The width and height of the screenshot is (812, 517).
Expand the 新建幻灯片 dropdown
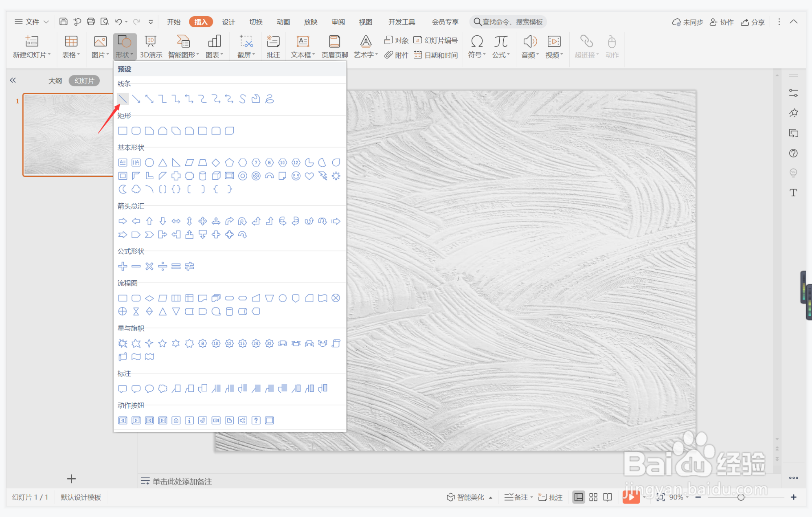tap(31, 55)
